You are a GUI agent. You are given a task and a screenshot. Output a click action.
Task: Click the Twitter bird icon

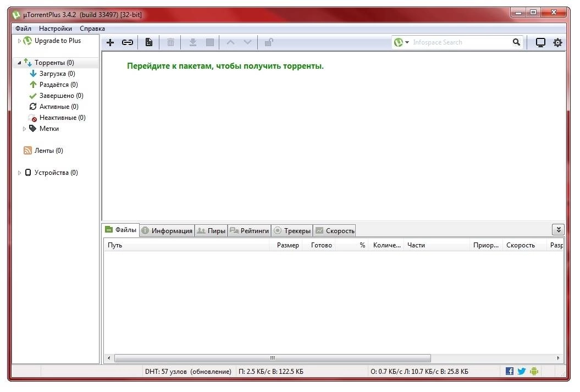click(x=522, y=371)
